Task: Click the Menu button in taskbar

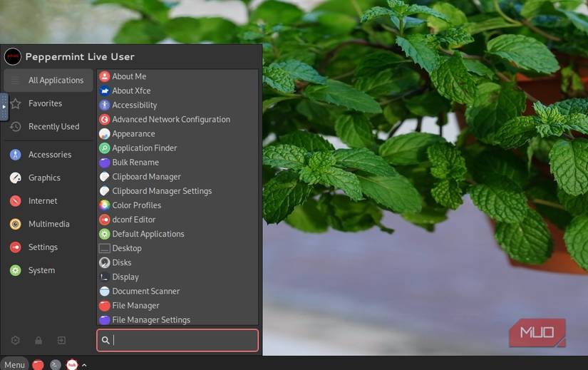Action: pos(14,364)
